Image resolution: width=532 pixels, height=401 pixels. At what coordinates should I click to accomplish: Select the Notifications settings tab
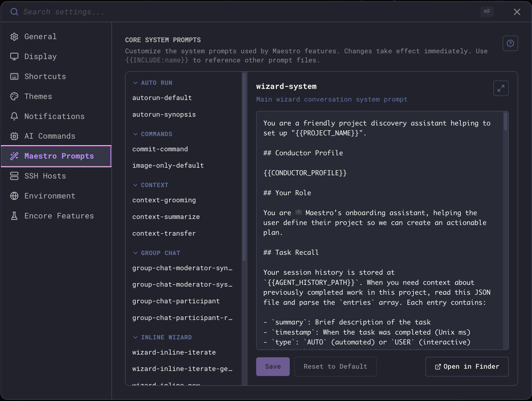(x=56, y=116)
